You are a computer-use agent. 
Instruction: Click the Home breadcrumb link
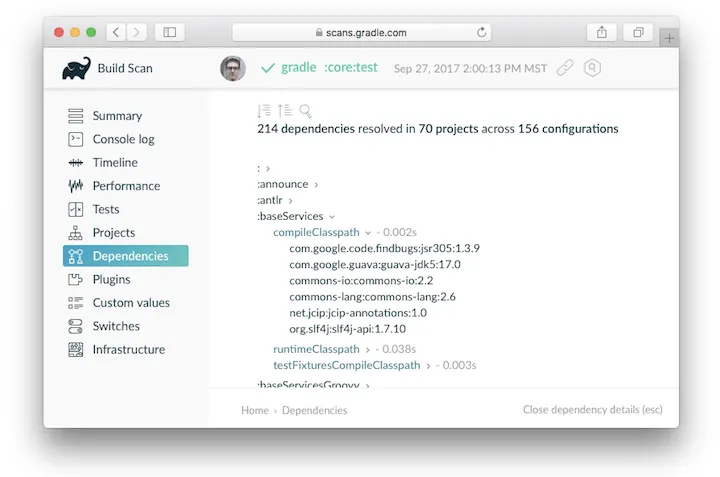pos(255,410)
